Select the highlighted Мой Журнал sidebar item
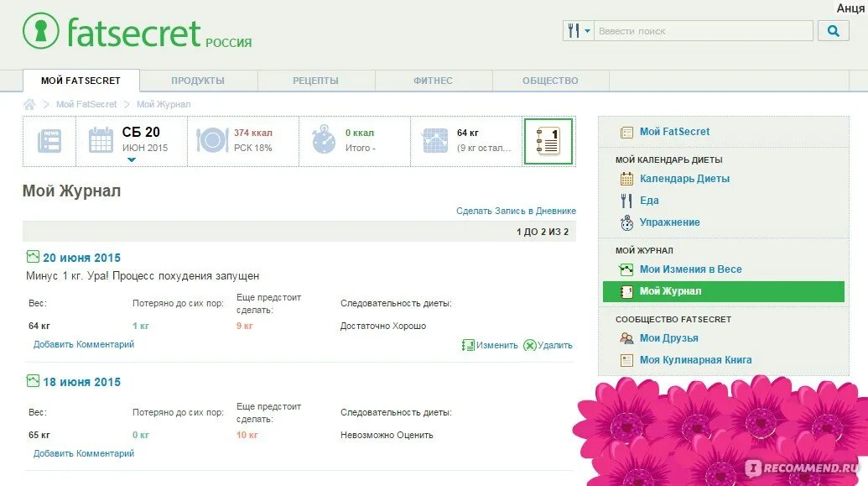 pos(724,291)
